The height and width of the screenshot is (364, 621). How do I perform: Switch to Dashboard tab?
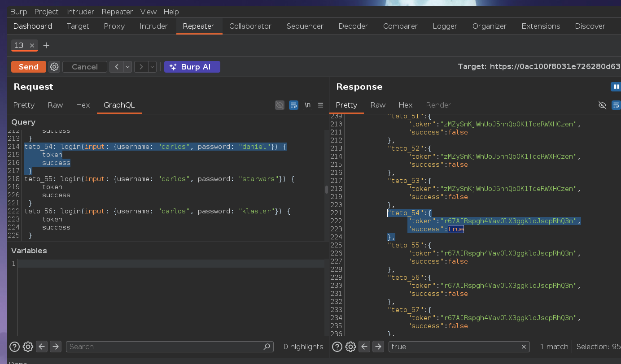pos(33,26)
